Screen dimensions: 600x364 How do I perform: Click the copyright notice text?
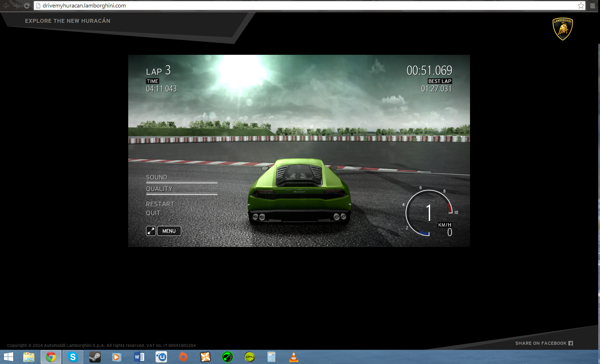point(101,345)
